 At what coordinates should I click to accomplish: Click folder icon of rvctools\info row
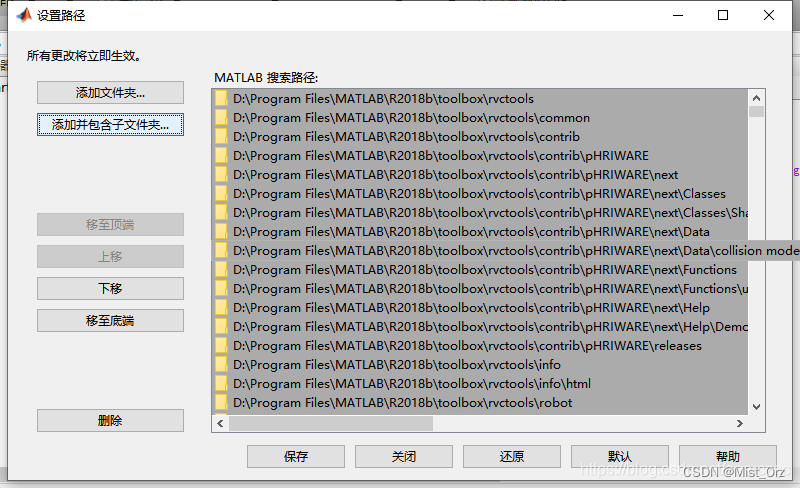[221, 364]
